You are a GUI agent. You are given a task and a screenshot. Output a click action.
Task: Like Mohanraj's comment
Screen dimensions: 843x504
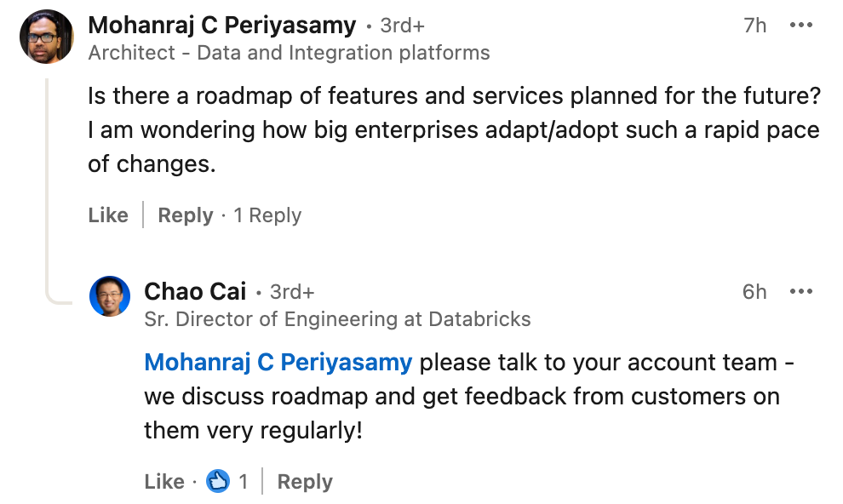pos(108,215)
